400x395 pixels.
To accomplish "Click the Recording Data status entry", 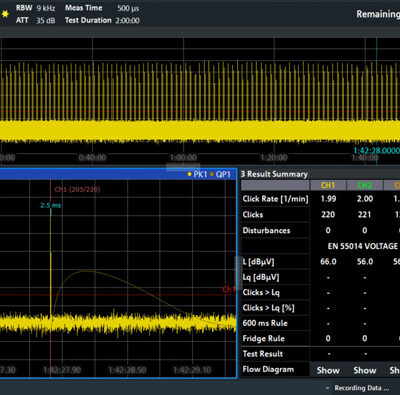I will coord(361,388).
